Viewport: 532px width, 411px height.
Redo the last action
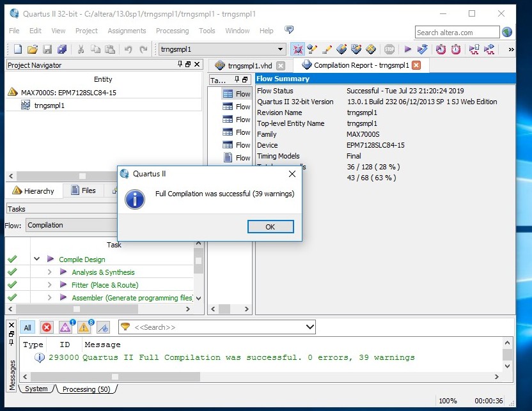point(143,49)
